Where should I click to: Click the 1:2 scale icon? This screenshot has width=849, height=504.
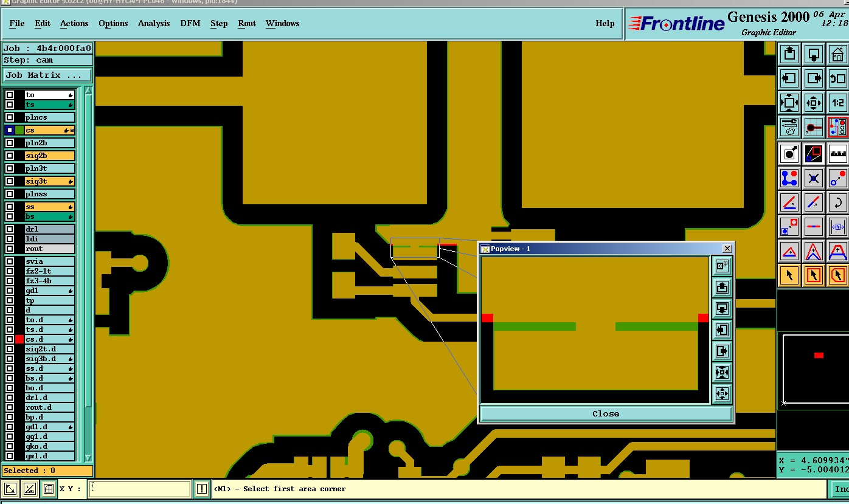click(838, 102)
